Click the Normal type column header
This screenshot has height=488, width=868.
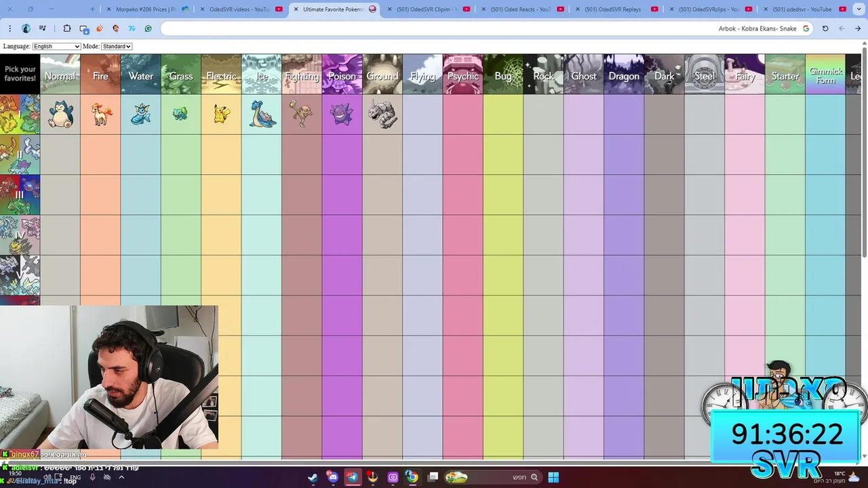pos(60,75)
